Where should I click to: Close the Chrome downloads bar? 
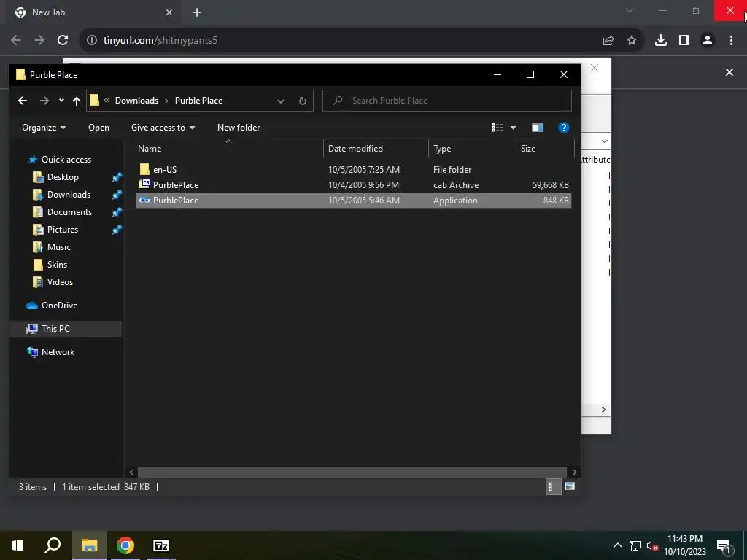[x=729, y=72]
